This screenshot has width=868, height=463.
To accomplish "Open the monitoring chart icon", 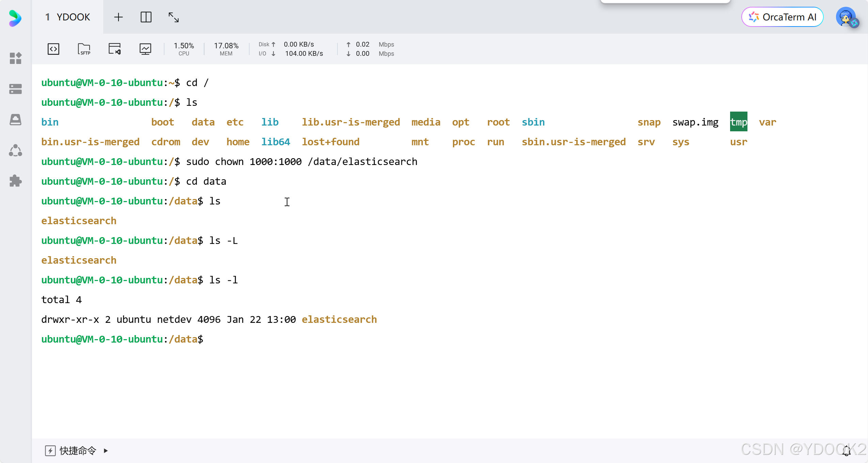I will pos(145,49).
